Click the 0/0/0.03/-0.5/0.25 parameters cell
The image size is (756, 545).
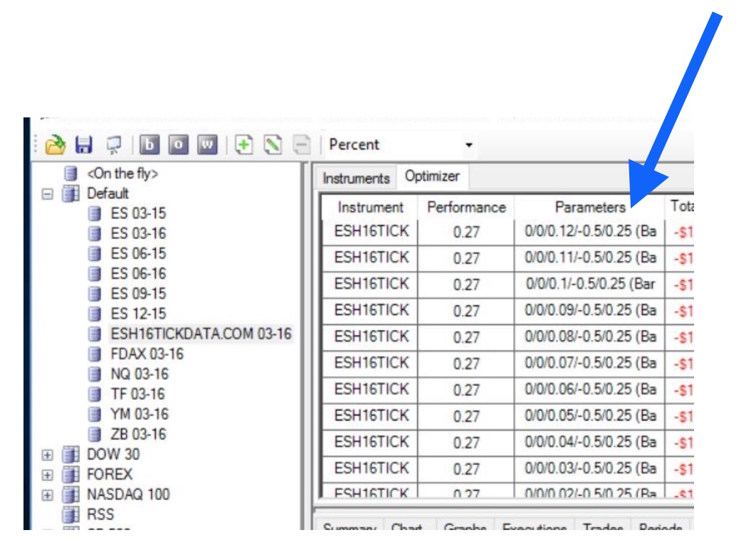[x=589, y=469]
